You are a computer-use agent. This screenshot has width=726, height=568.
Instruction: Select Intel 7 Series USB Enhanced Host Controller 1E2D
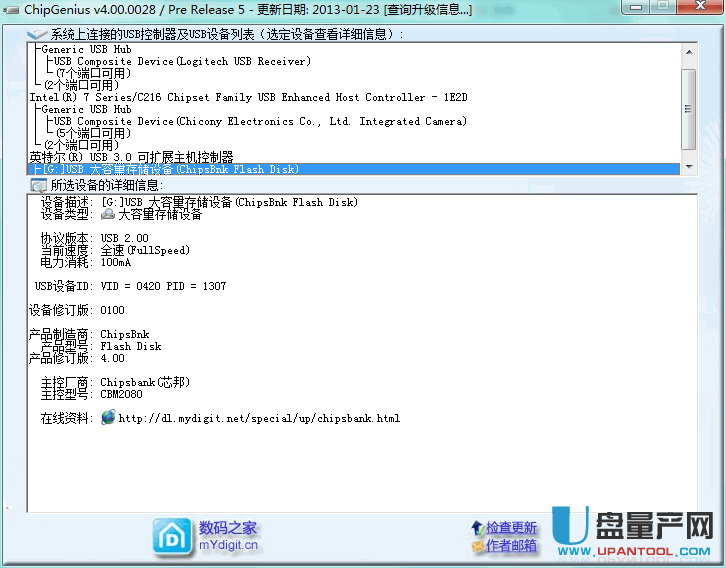tap(248, 97)
